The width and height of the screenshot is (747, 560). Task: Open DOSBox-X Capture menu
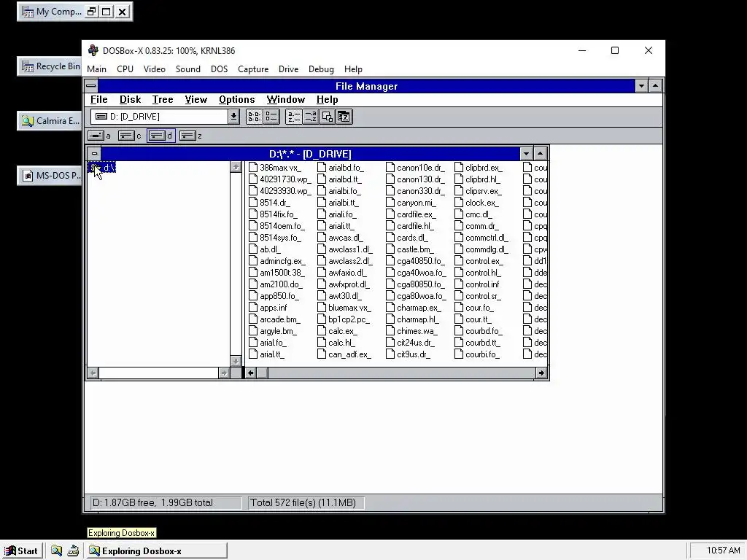click(253, 69)
